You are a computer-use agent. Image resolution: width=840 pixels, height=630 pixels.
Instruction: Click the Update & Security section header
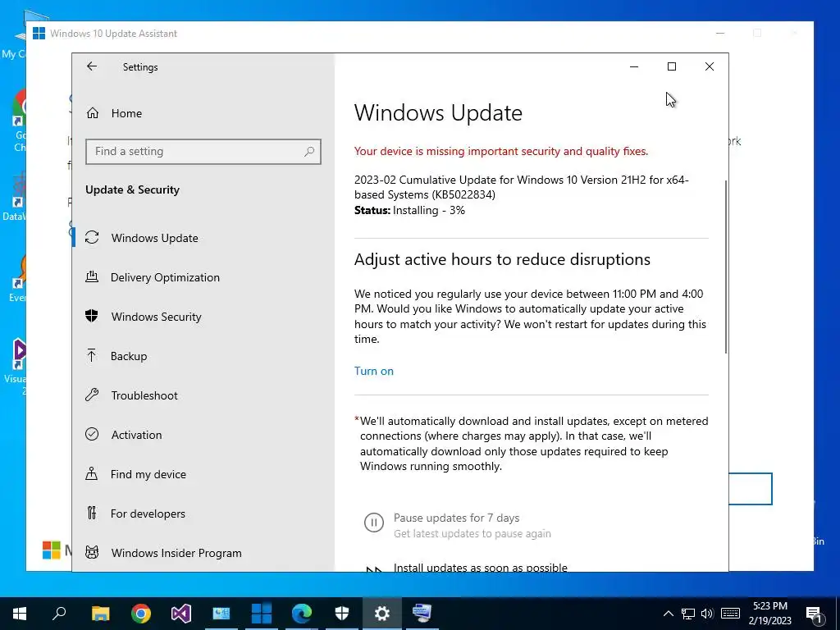132,189
